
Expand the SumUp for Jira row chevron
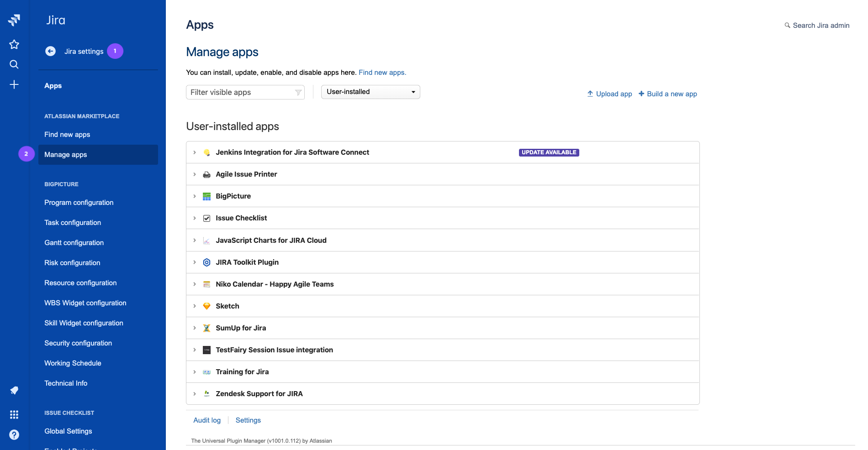click(x=195, y=328)
